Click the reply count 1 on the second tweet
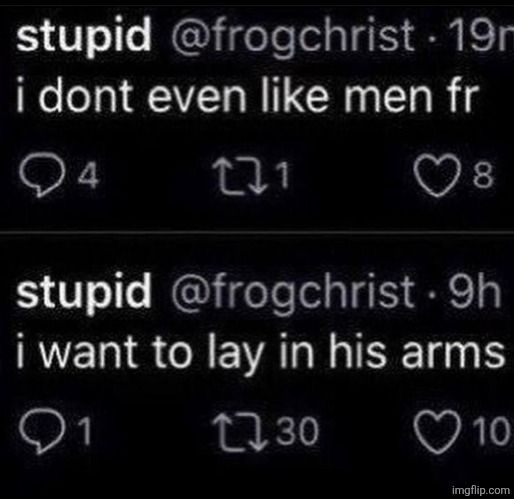This screenshot has width=514, height=499. click(85, 432)
